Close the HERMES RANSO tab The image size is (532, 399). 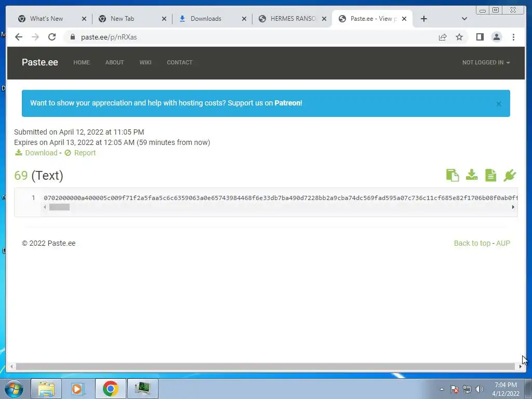324,19
